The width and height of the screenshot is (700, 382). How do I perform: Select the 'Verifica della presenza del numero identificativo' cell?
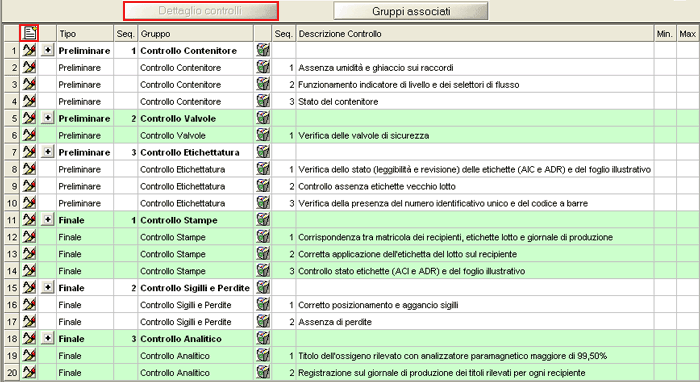[475, 203]
